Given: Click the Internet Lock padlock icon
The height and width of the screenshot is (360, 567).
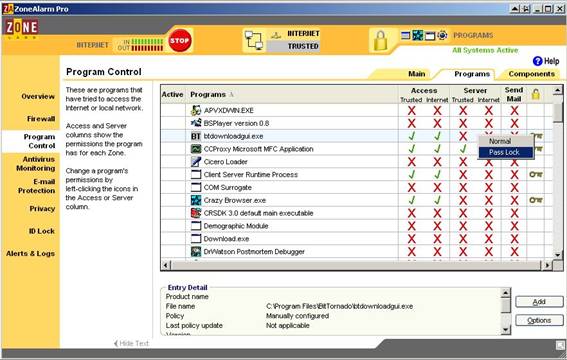Looking at the screenshot, I should tap(380, 40).
